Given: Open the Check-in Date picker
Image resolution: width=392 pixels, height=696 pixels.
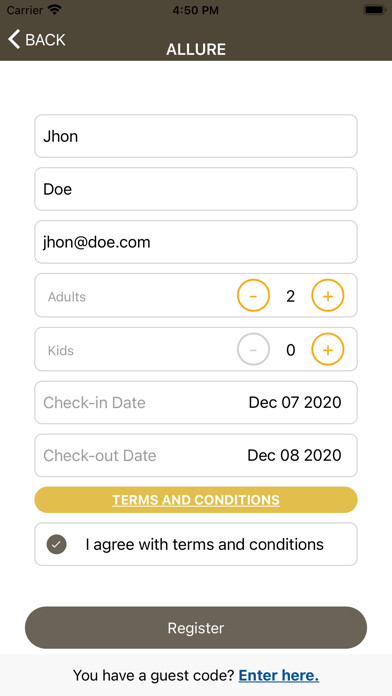Looking at the screenshot, I should (196, 403).
